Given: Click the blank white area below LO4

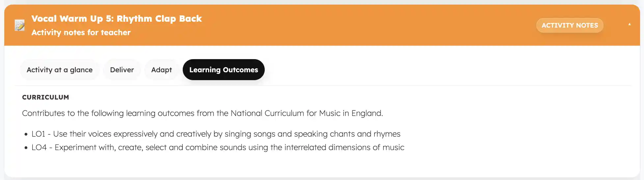Looking at the screenshot, I should (296, 164).
